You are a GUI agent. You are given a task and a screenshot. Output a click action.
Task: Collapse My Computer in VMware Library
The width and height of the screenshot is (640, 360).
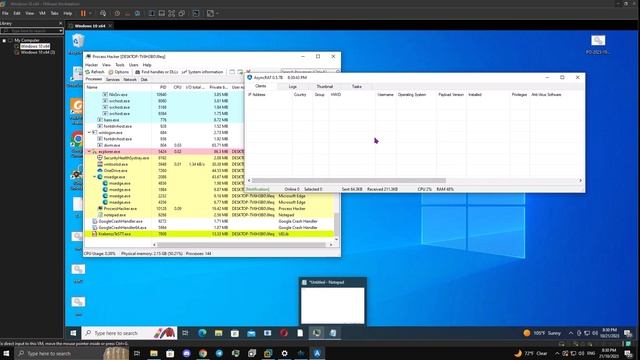[x=4, y=40]
